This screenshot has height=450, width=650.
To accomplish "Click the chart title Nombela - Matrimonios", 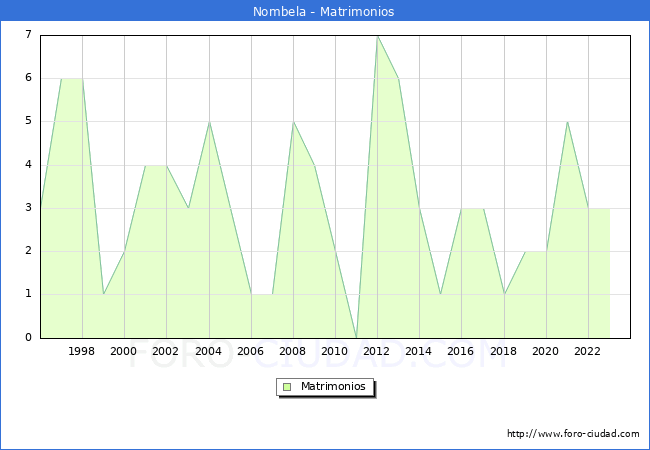I will click(x=325, y=12).
